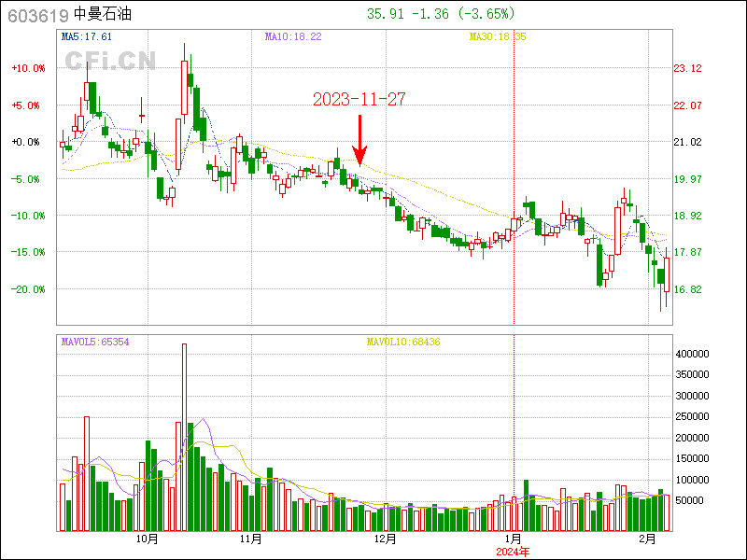Image resolution: width=747 pixels, height=560 pixels.
Task: Click the red arrow pointing at 2023-11-27
Action: tap(360, 139)
